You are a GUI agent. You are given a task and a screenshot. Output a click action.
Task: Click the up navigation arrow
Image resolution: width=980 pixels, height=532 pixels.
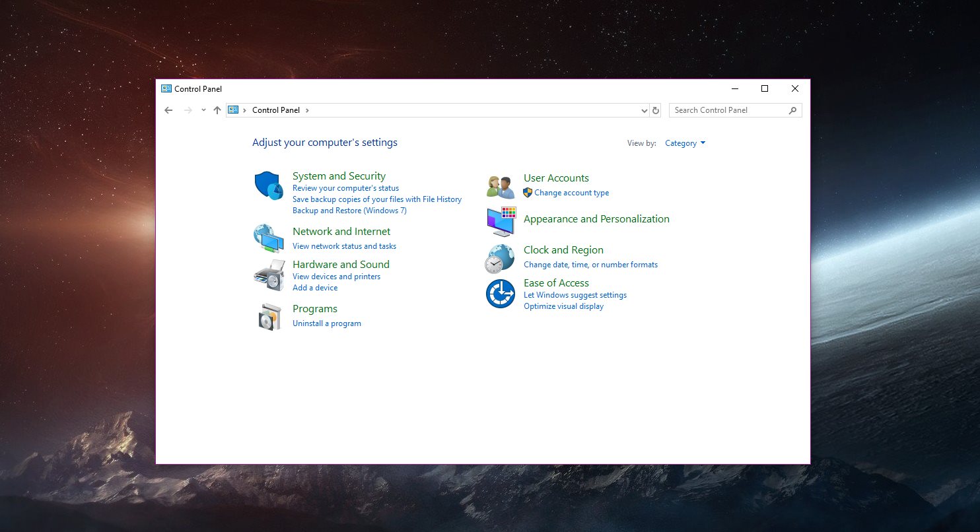tap(217, 110)
